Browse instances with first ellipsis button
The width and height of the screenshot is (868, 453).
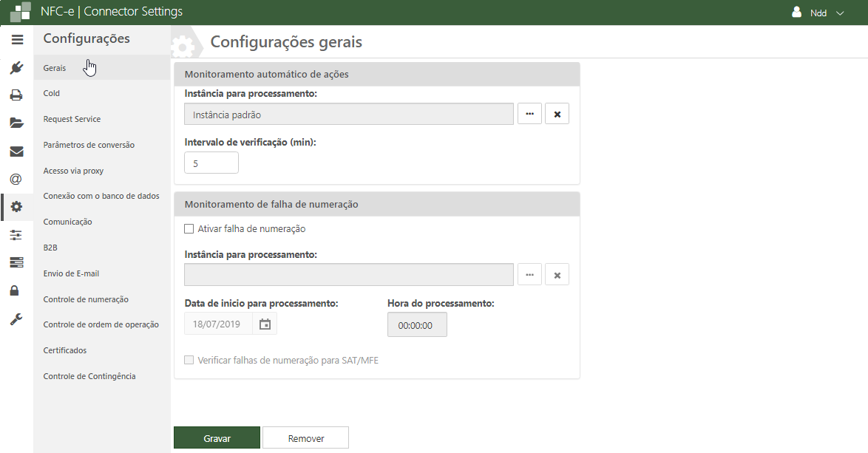529,114
